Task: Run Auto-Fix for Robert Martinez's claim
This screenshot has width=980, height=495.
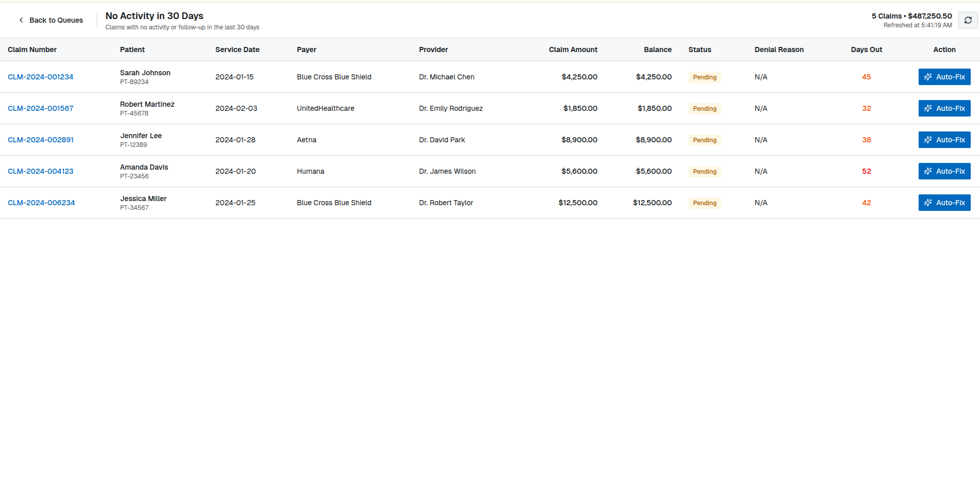Action: coord(944,108)
